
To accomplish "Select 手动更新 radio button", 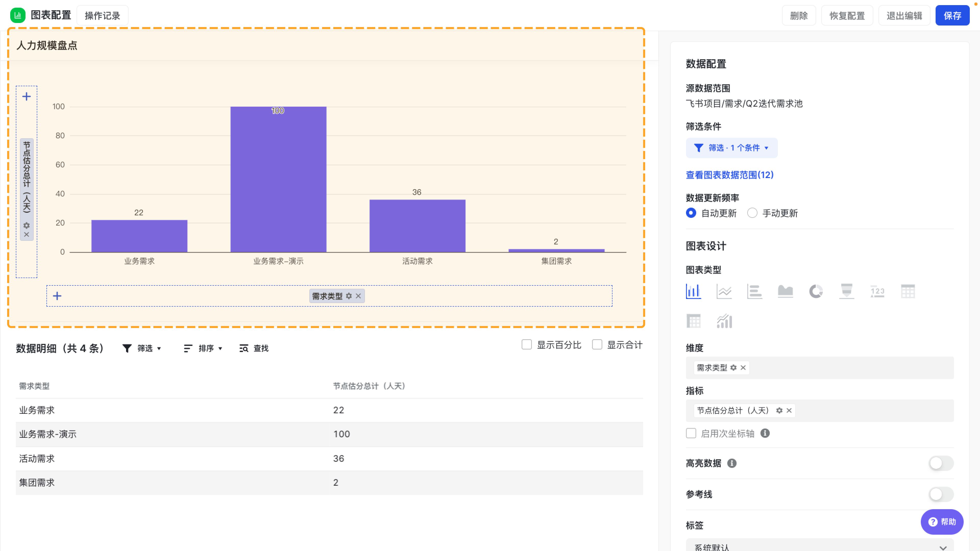I will pyautogui.click(x=752, y=213).
